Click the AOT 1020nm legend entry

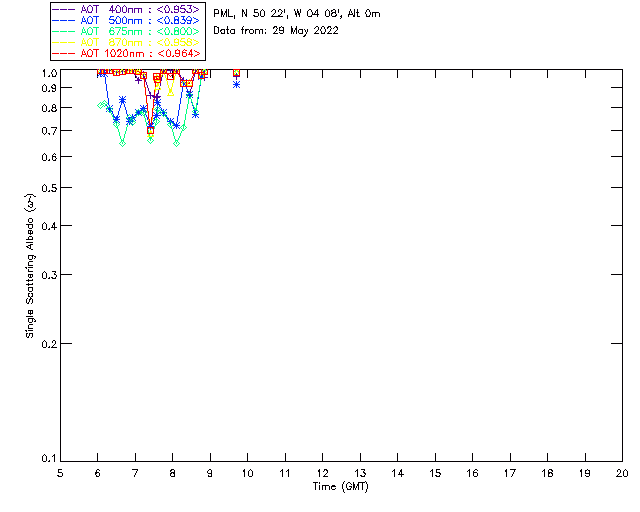tap(127, 53)
